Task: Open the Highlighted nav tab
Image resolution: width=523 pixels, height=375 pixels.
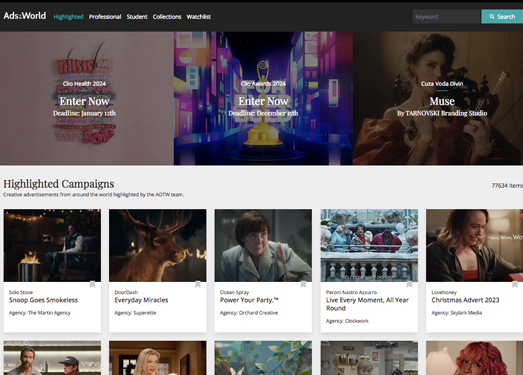Action: pyautogui.click(x=68, y=17)
